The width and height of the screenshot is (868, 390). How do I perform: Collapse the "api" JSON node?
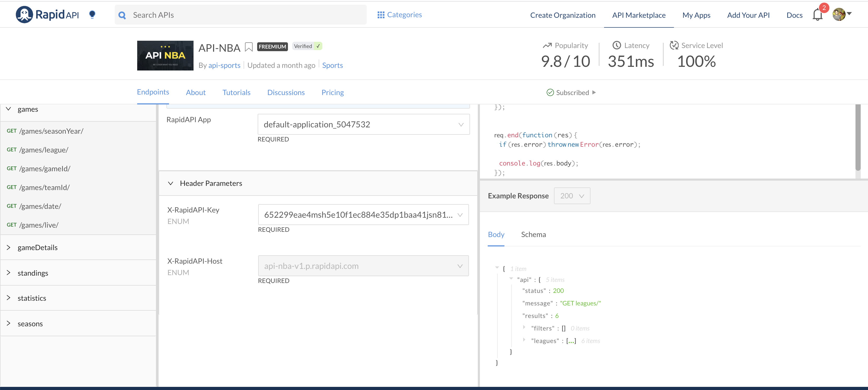tap(511, 279)
